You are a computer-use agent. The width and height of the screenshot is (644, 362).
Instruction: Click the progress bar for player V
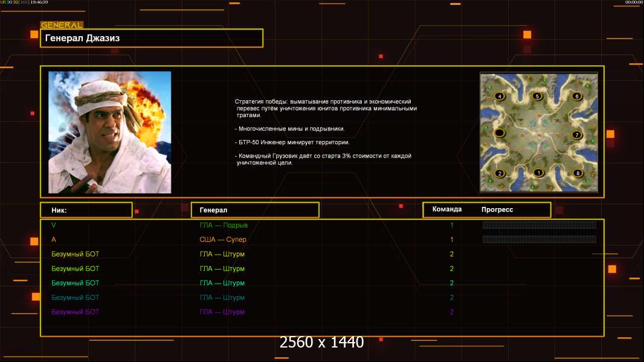point(539,225)
